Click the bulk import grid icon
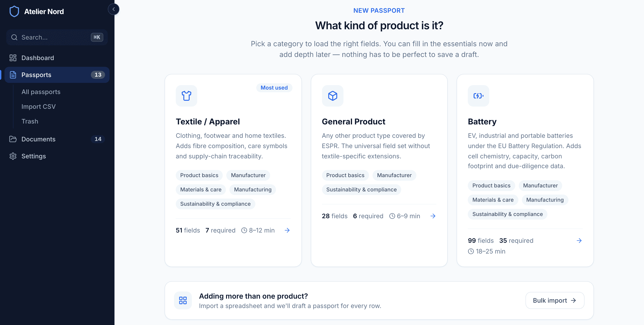 183,300
